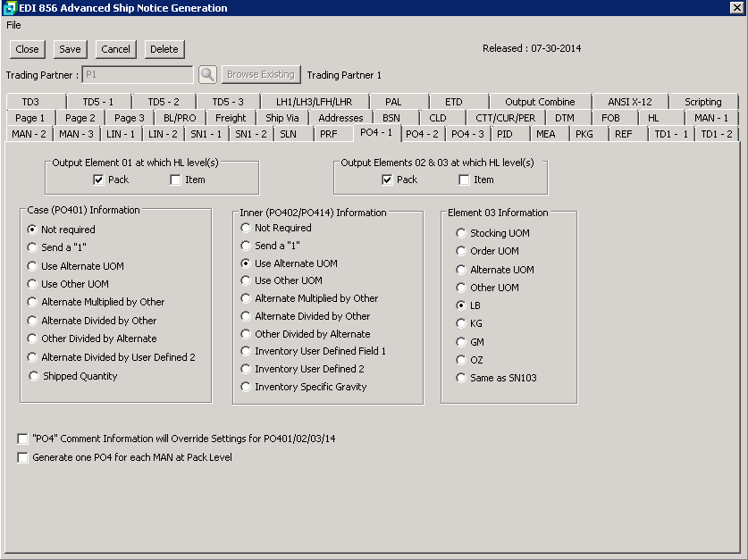Viewport: 748px width, 560px height.
Task: Go to the Scripting tab
Action: click(x=702, y=102)
